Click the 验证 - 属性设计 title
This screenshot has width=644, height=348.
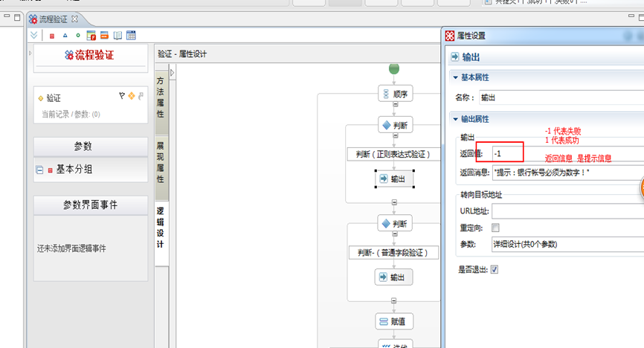coord(182,54)
